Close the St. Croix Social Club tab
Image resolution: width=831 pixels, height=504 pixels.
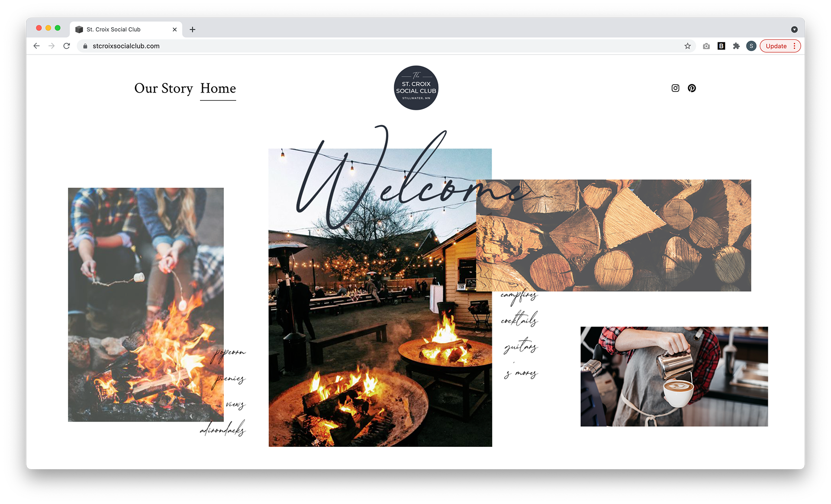click(x=175, y=29)
